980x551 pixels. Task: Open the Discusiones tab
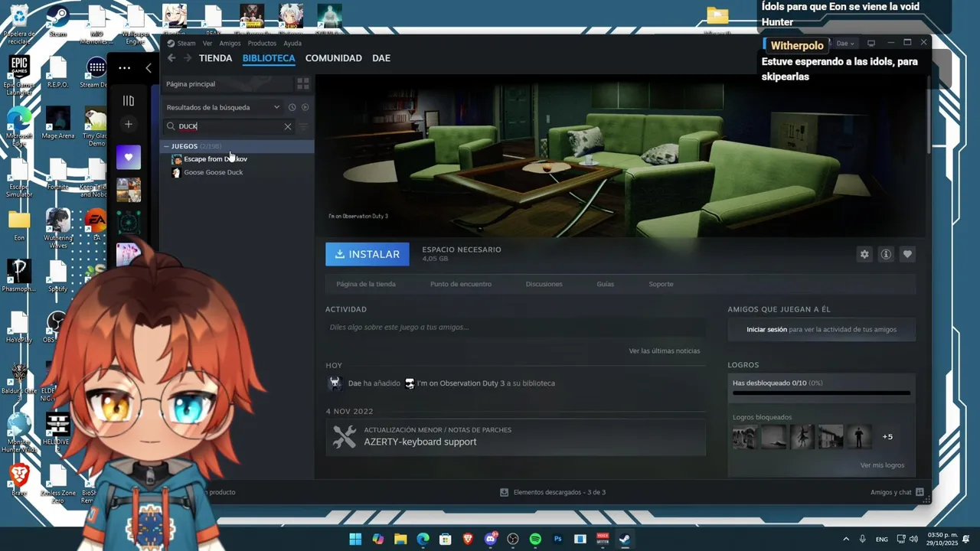click(544, 284)
